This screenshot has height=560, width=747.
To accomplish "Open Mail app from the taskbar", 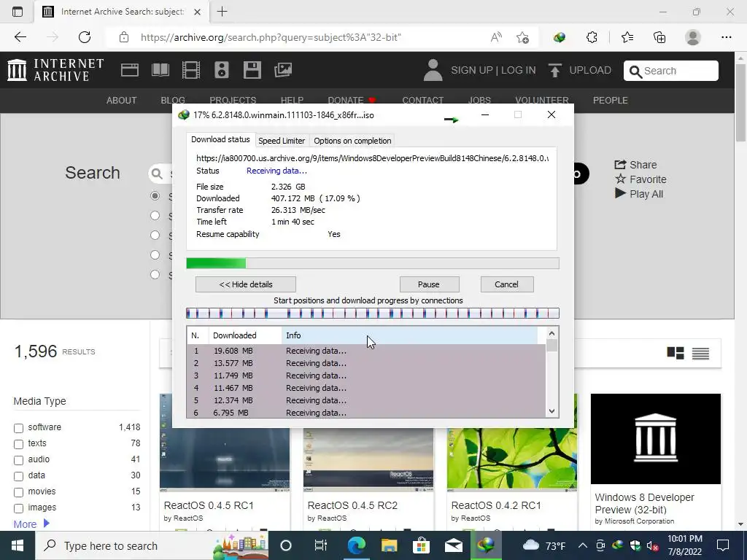I will point(454,545).
